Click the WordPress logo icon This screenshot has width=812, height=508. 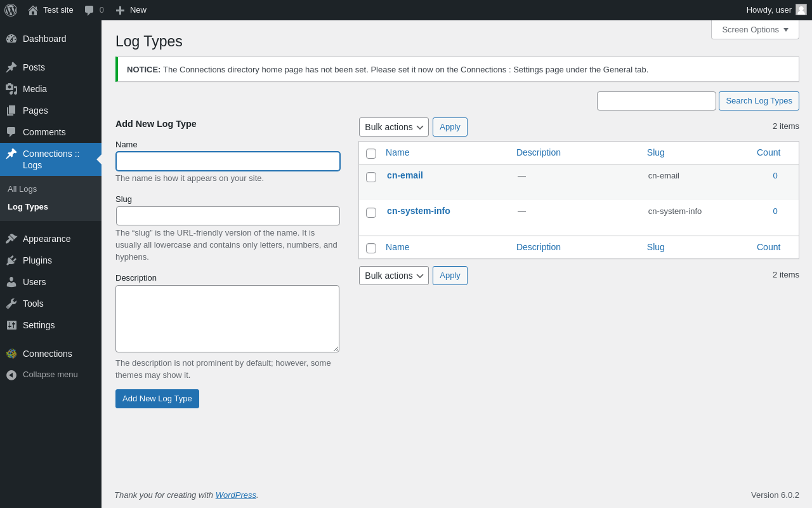[x=11, y=10]
